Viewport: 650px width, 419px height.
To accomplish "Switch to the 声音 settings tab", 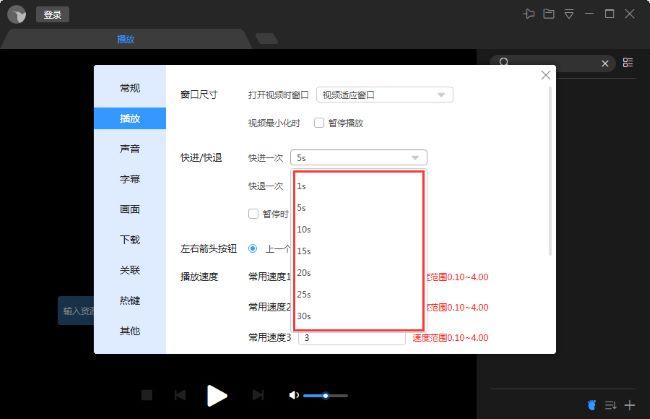I will tap(130, 149).
